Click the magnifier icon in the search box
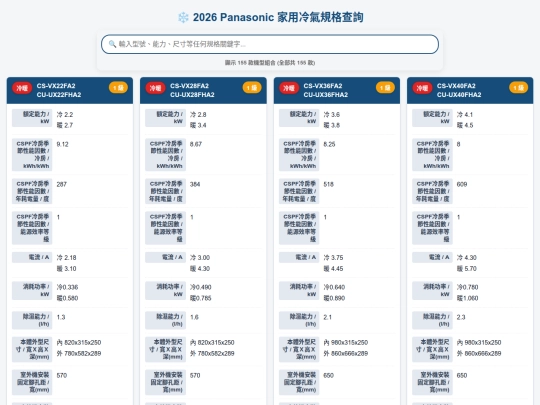The height and width of the screenshot is (405, 540). pyautogui.click(x=112, y=44)
